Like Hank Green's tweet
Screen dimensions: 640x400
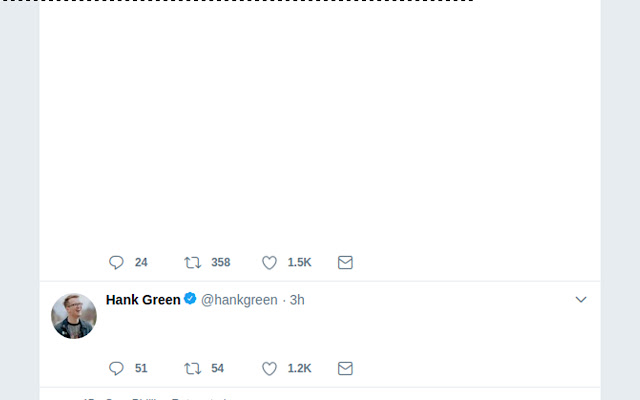point(269,368)
